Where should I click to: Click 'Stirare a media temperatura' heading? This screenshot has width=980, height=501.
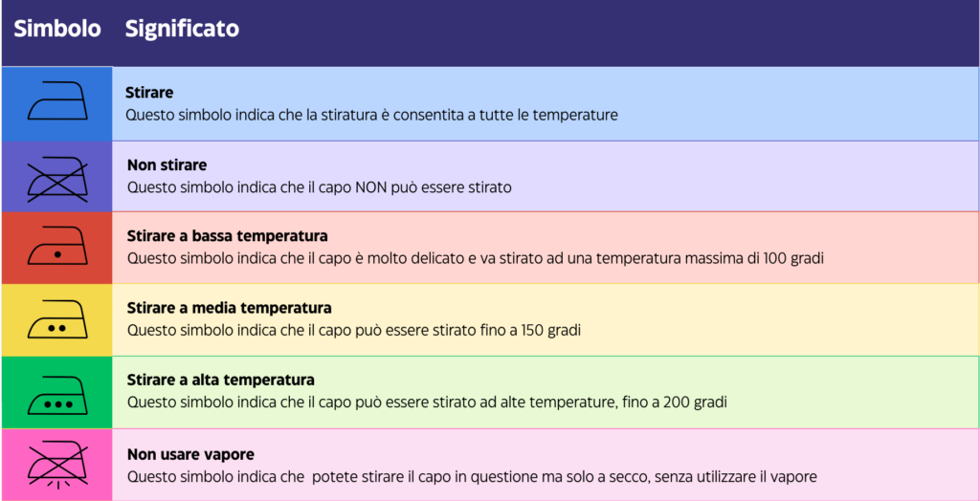[x=229, y=308]
